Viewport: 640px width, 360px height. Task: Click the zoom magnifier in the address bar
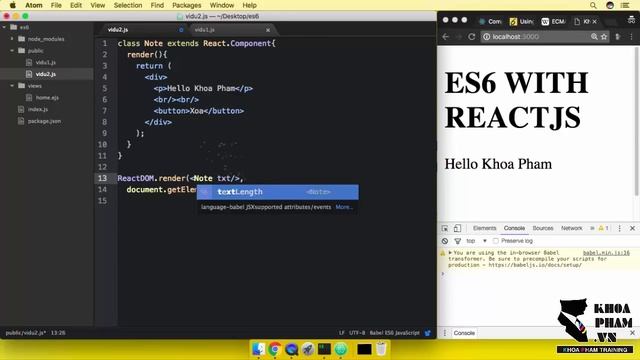(x=594, y=37)
